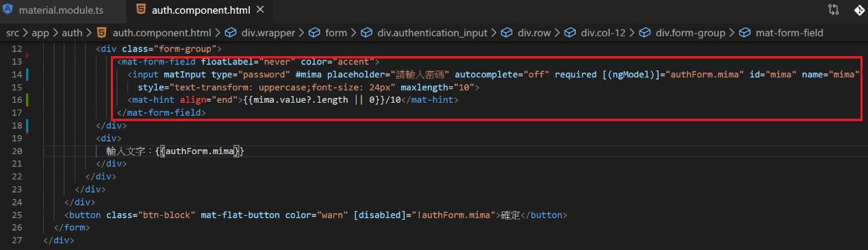Image resolution: width=868 pixels, height=250 pixels.
Task: Click the cube icon before div.row
Action: pos(507,33)
